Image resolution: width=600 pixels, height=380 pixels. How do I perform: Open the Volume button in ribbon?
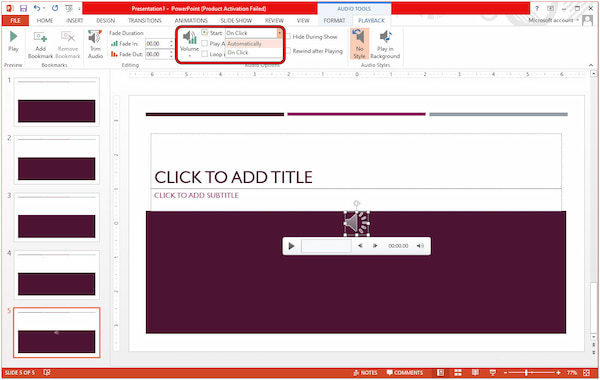[189, 44]
